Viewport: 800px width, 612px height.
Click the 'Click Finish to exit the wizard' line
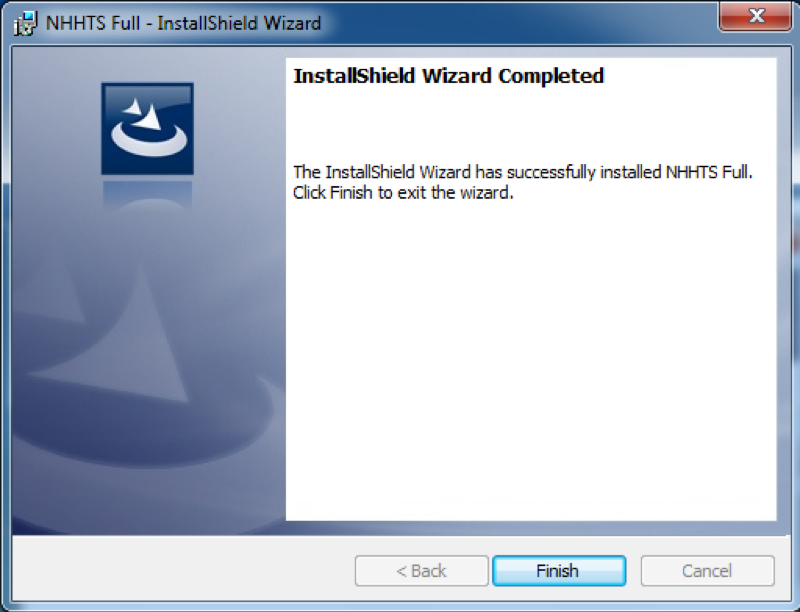click(x=403, y=193)
